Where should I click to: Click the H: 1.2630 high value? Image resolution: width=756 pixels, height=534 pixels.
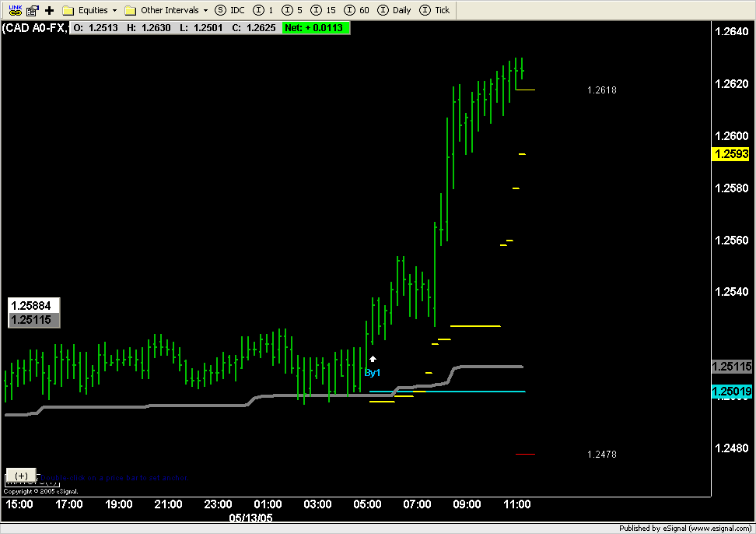tap(149, 28)
